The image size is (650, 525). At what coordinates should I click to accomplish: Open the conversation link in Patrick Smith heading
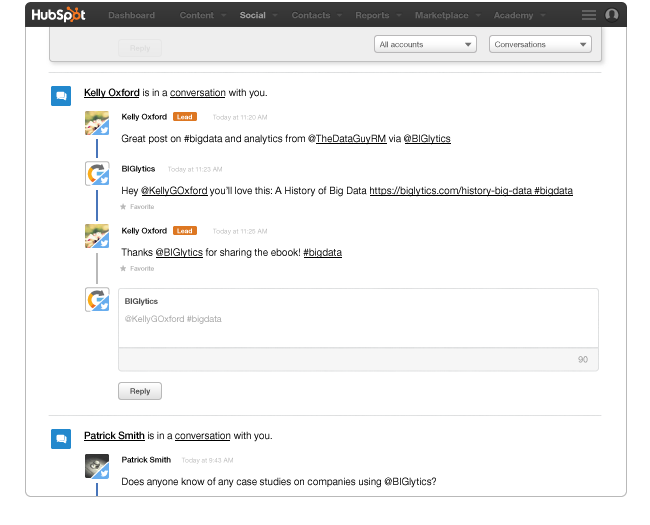[202, 435]
